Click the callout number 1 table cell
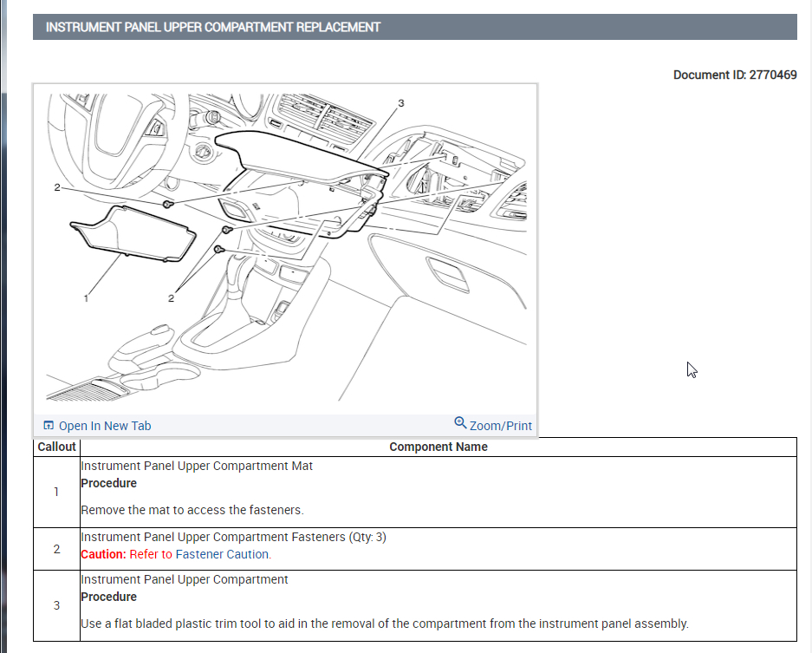Image resolution: width=812 pixels, height=653 pixels. coord(57,493)
